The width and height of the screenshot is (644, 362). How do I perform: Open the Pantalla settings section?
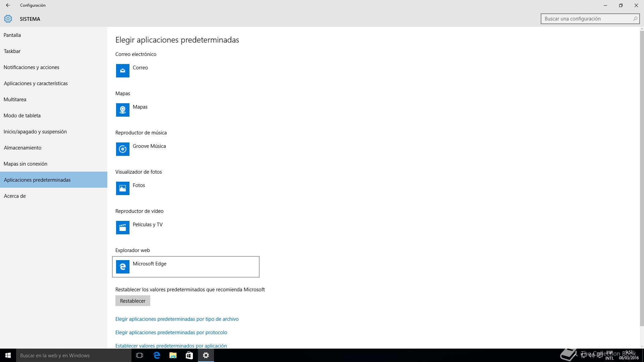[54, 35]
